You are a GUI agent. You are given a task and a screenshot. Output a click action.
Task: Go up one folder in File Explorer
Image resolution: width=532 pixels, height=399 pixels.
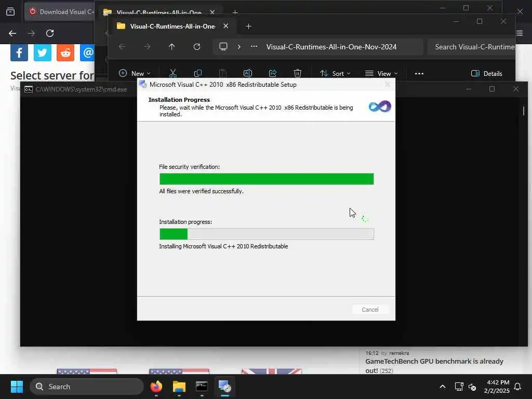171,47
